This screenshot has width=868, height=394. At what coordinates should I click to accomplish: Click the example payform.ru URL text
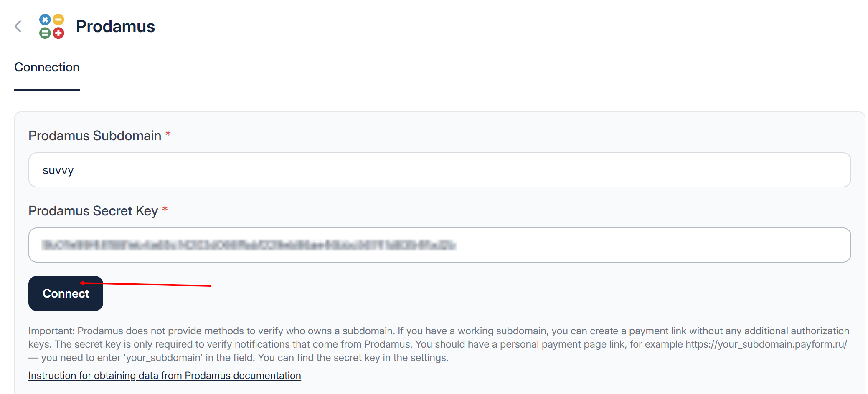(x=766, y=344)
